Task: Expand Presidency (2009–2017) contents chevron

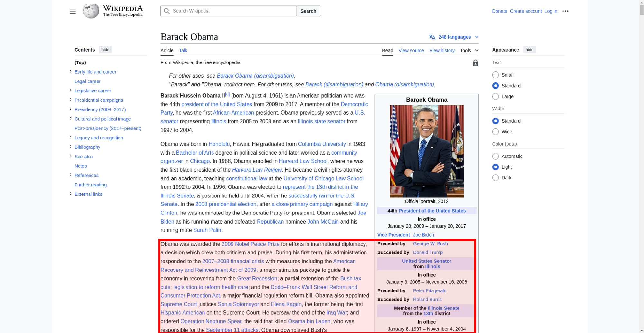Action: [x=70, y=109]
